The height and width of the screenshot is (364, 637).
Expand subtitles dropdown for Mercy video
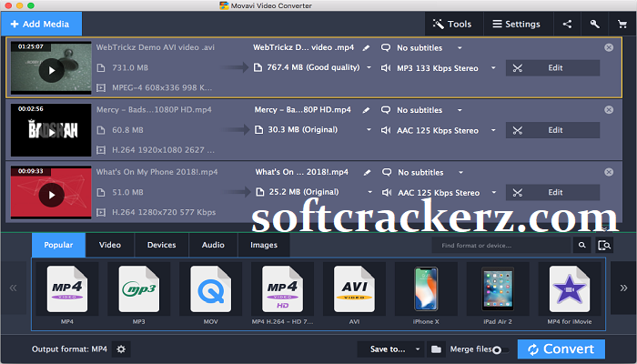pyautogui.click(x=460, y=110)
